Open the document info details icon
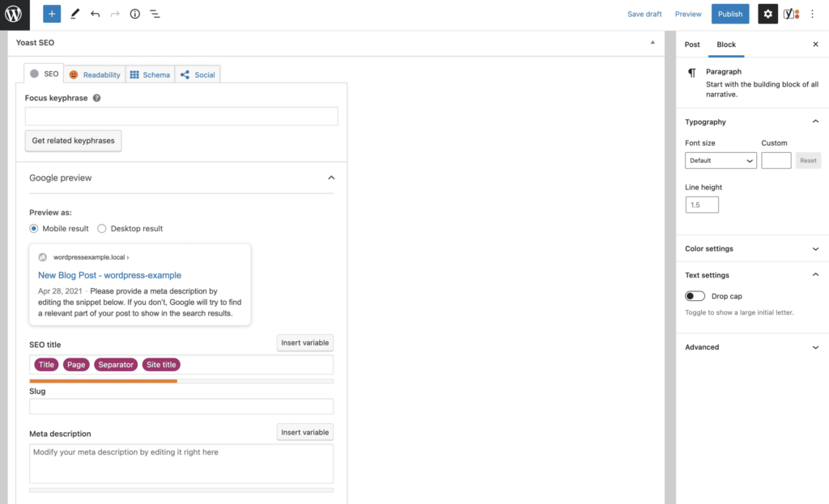This screenshot has height=504, width=829. pos(135,15)
